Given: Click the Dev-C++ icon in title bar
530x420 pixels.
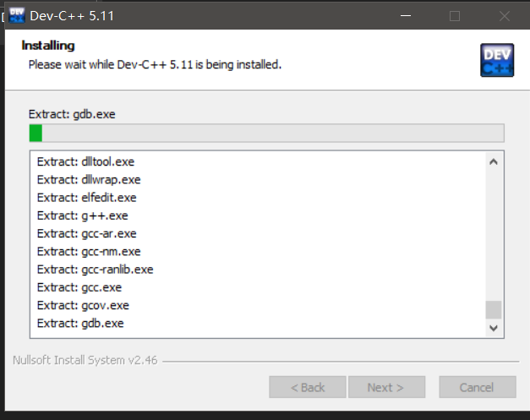Looking at the screenshot, I should point(16,15).
